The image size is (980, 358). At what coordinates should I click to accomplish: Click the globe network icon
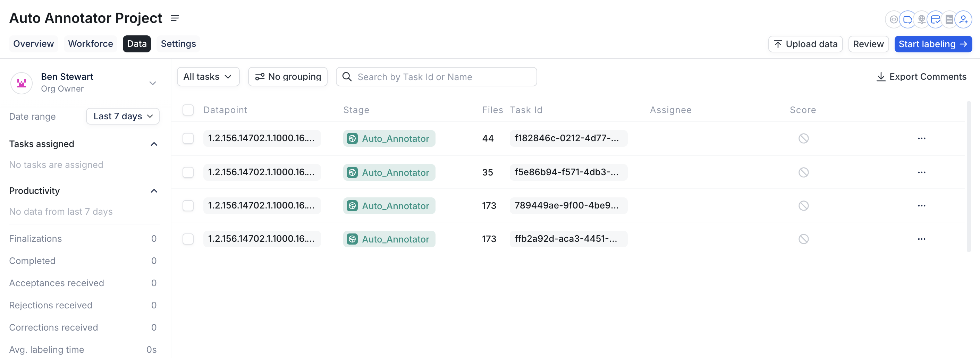coord(921,19)
